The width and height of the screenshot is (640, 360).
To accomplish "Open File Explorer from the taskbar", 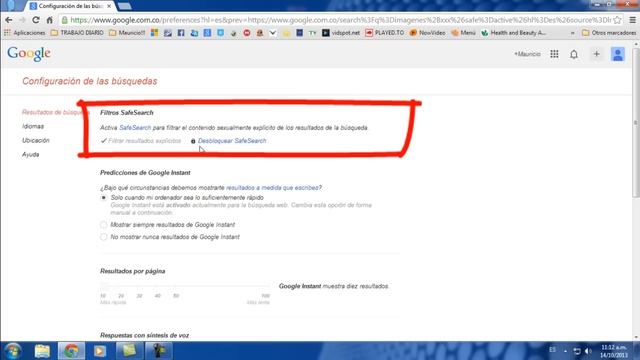I will tap(42, 351).
